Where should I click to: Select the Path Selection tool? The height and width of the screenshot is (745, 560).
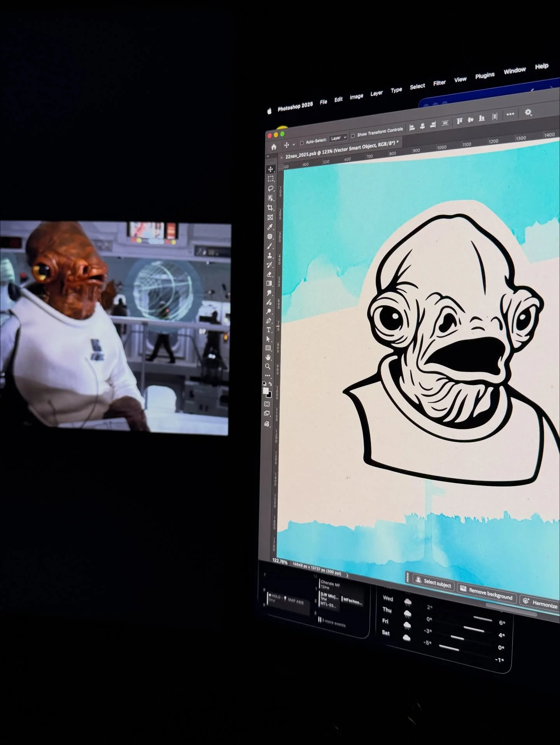click(x=269, y=339)
